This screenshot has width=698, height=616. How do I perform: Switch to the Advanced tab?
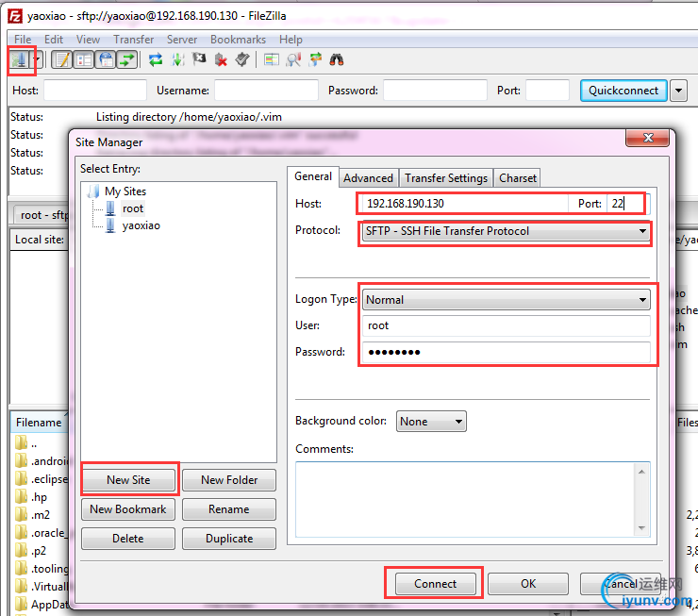point(369,178)
